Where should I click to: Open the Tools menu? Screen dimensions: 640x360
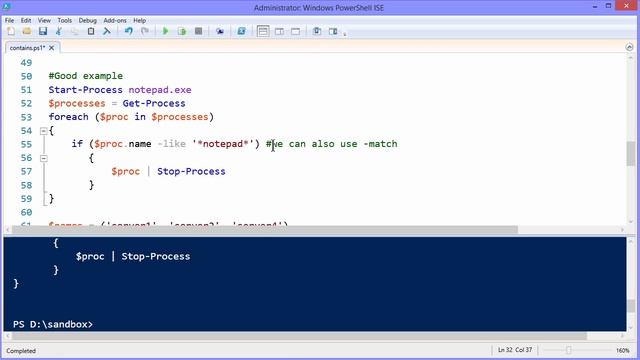coord(64,20)
